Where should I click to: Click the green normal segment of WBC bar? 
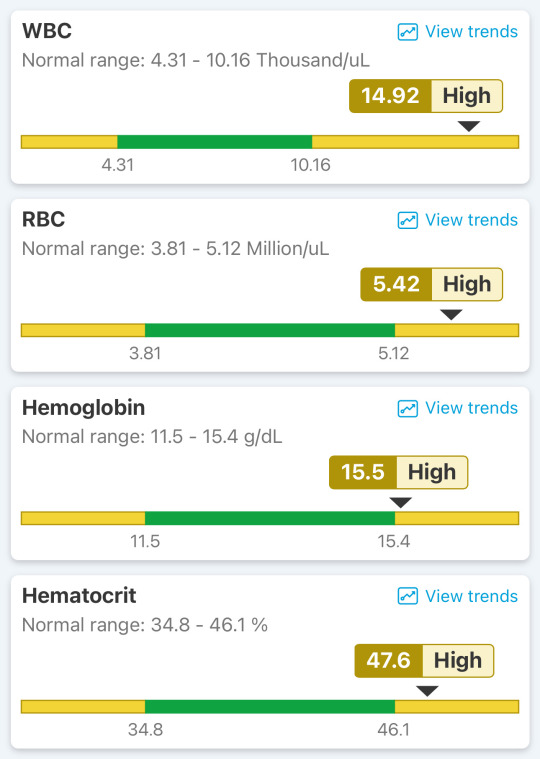coord(214,142)
